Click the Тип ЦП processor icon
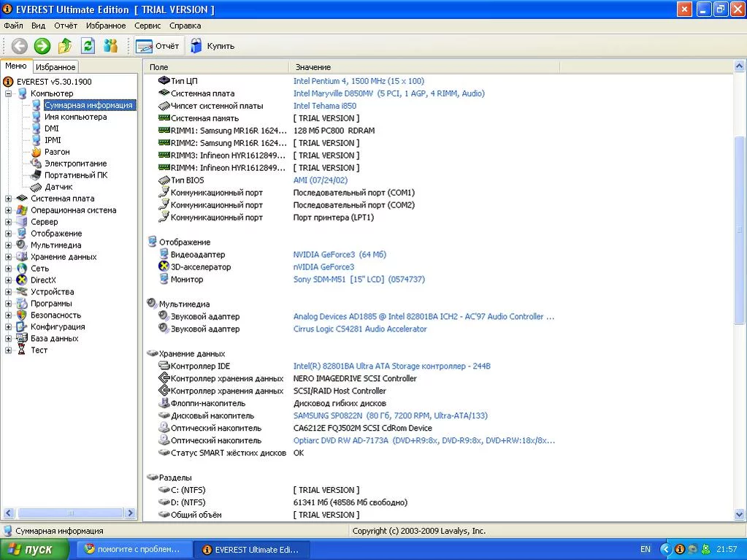 [164, 80]
